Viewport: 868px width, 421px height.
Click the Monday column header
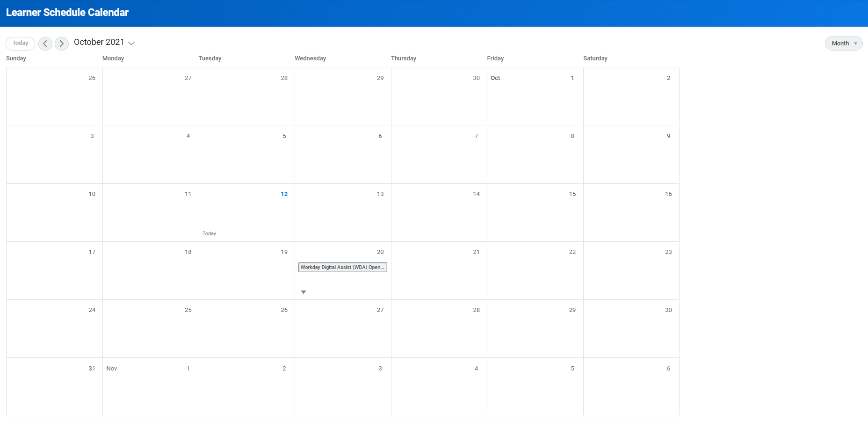pyautogui.click(x=113, y=58)
